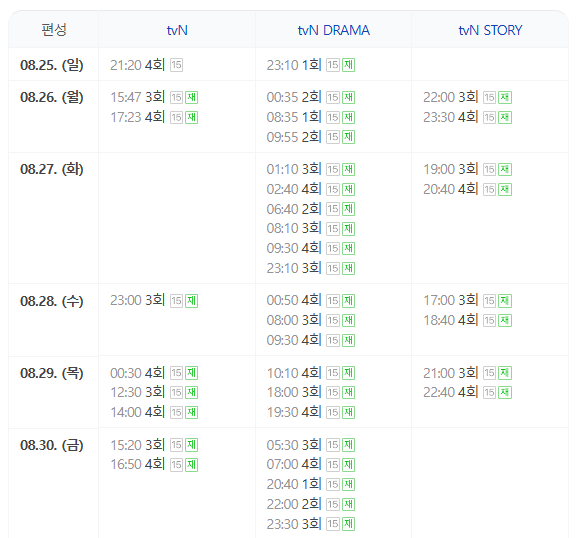Select the 23:10 3회 entry on 08.27
Screen dimensions: 576x538
(x=294, y=268)
